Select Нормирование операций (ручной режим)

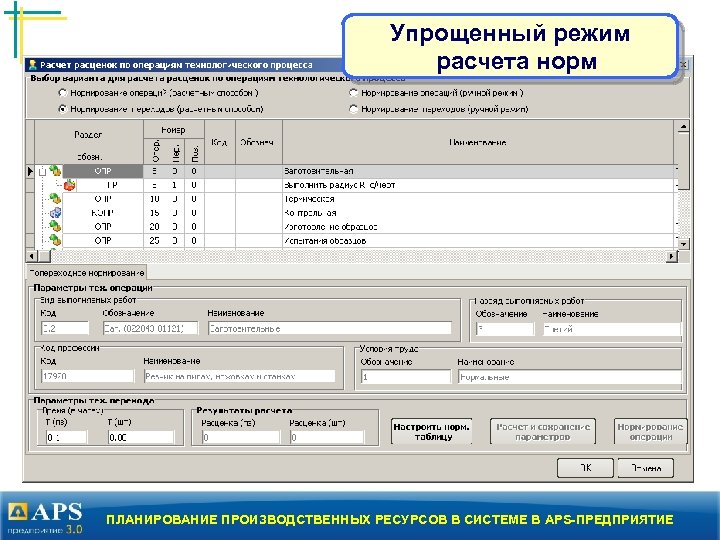tap(353, 93)
